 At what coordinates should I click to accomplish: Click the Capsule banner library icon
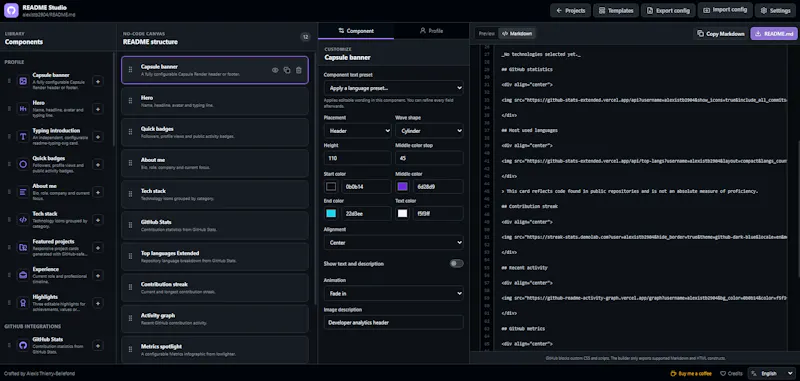(x=23, y=81)
